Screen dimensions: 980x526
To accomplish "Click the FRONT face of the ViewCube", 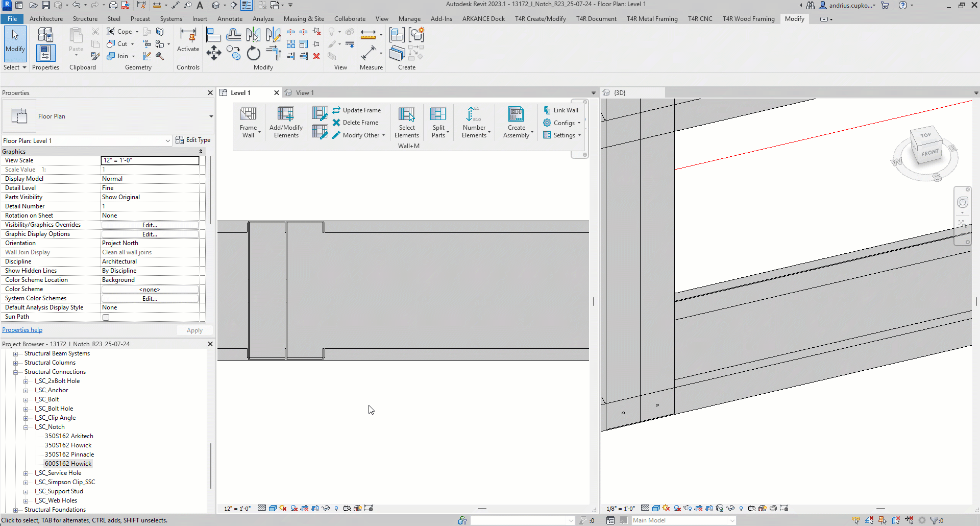I will [x=929, y=153].
